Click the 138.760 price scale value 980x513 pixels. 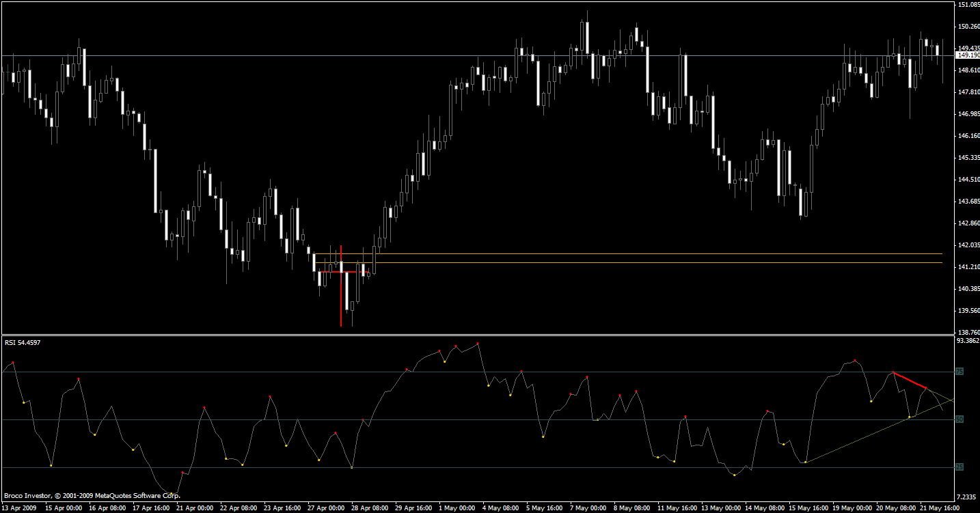point(969,332)
